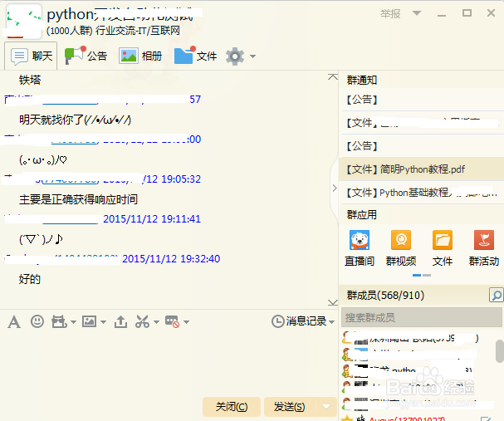
Task: Minimize the group chat window
Action: (442, 14)
